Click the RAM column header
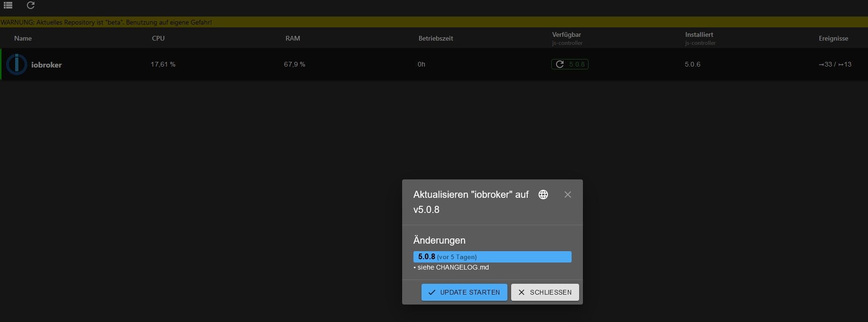 [x=293, y=38]
